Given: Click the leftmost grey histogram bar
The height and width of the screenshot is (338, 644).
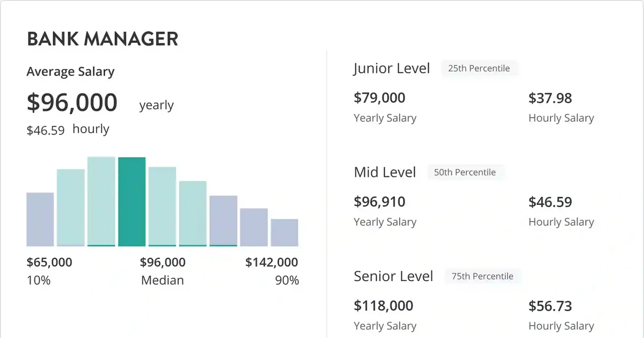Looking at the screenshot, I should pyautogui.click(x=40, y=219).
